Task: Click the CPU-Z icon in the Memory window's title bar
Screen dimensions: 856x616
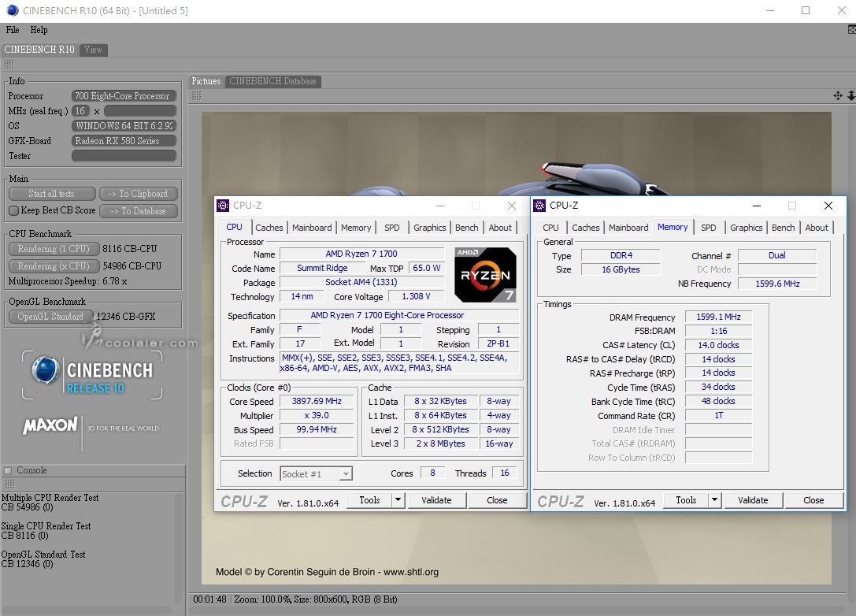Action: (x=539, y=206)
